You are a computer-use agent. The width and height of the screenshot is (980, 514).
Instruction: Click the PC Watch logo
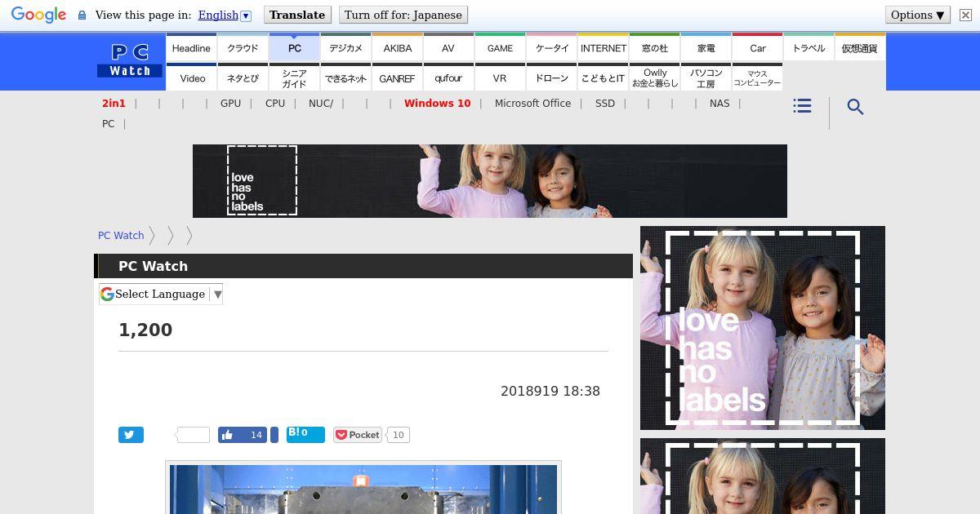(x=131, y=61)
